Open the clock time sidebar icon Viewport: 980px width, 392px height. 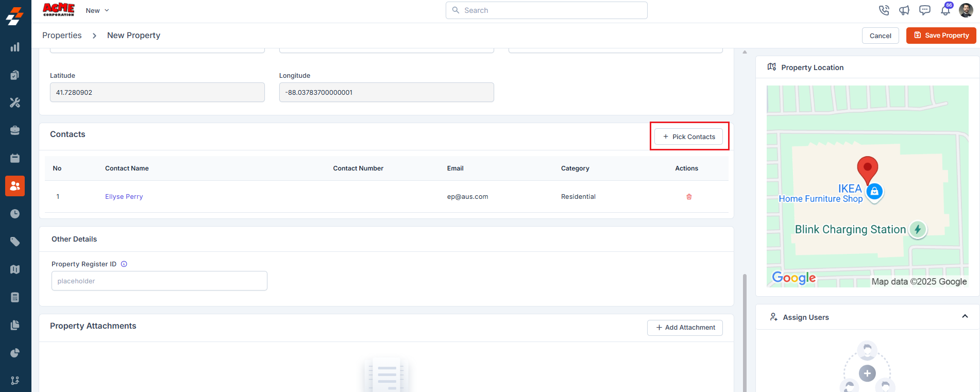tap(15, 214)
